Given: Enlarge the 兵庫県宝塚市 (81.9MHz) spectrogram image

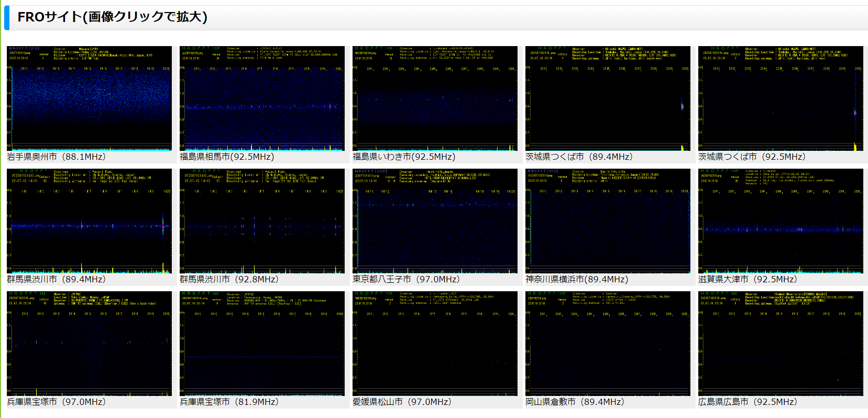Looking at the screenshot, I should coord(262,344).
